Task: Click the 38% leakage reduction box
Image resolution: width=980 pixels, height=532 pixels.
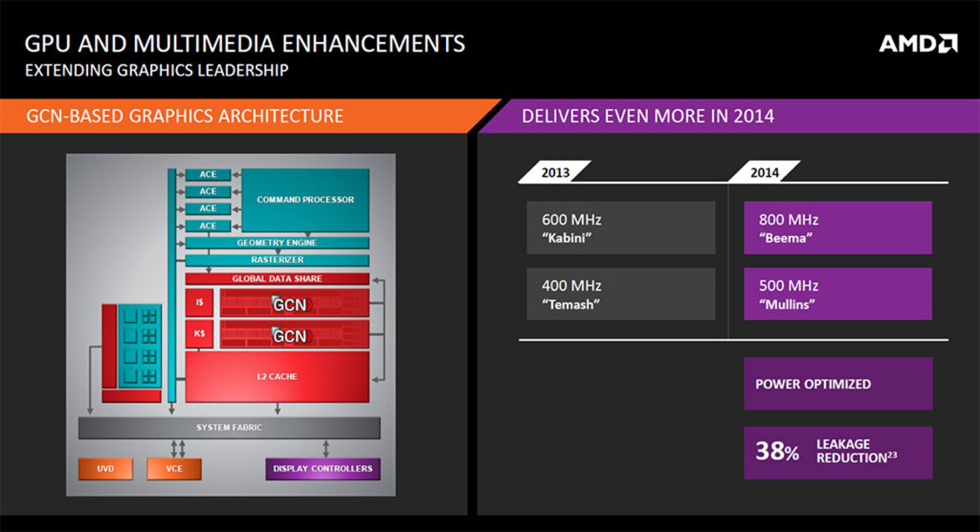Action: tap(837, 452)
